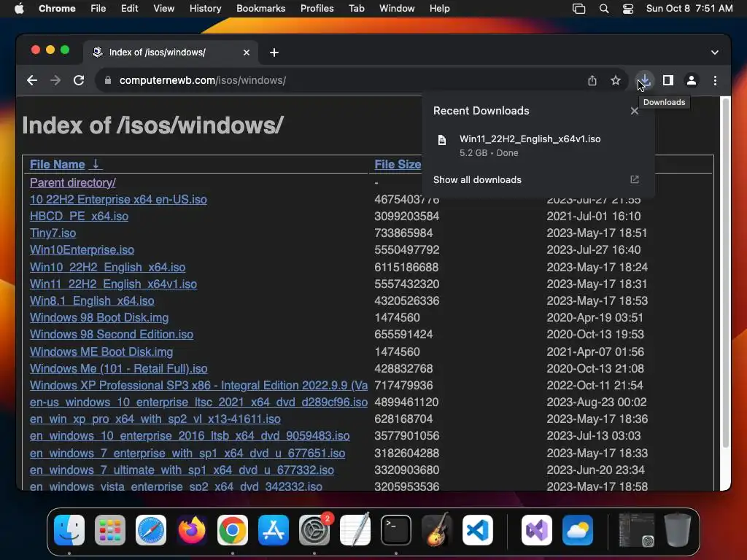Click Show all downloads
The height and width of the screenshot is (560, 747).
477,180
